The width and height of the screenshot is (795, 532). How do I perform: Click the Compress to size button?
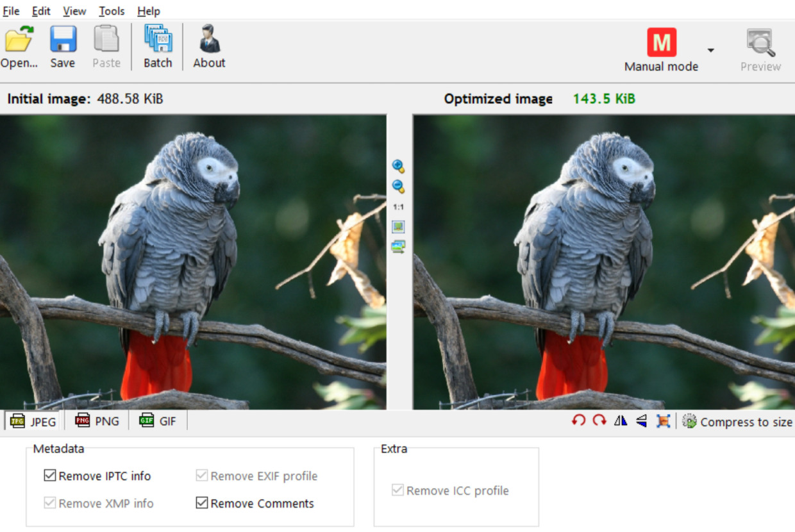tap(737, 422)
